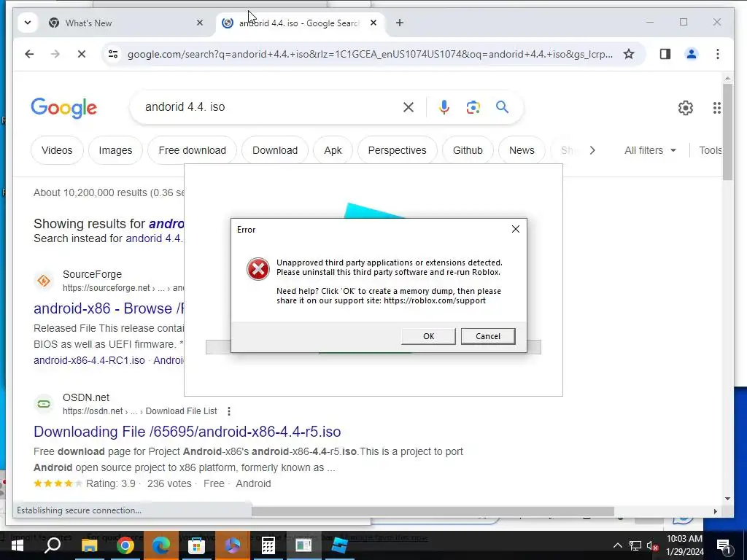Open notification center icon
Viewport: 747px width, 560px height.
(x=724, y=545)
